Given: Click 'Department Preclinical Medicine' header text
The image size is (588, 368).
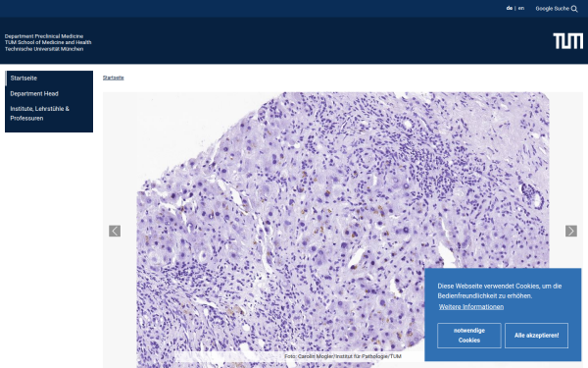Looking at the screenshot, I should pyautogui.click(x=44, y=36).
